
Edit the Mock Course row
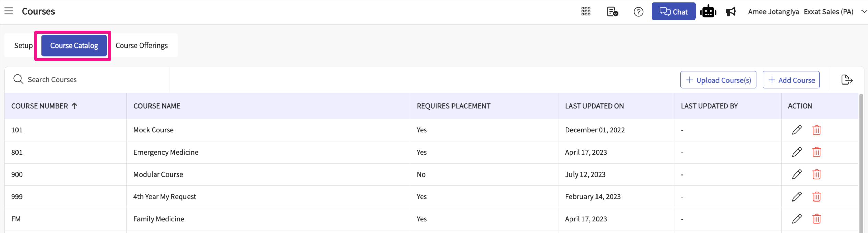797,130
